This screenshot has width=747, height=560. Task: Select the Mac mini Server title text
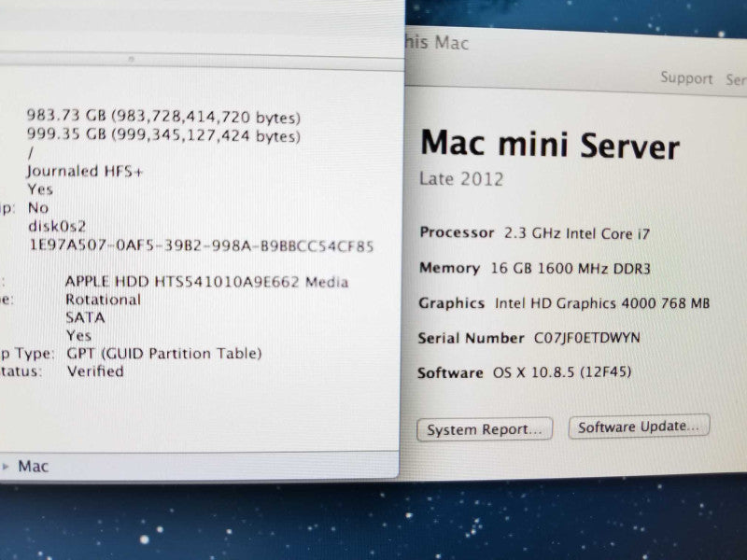pyautogui.click(x=550, y=145)
